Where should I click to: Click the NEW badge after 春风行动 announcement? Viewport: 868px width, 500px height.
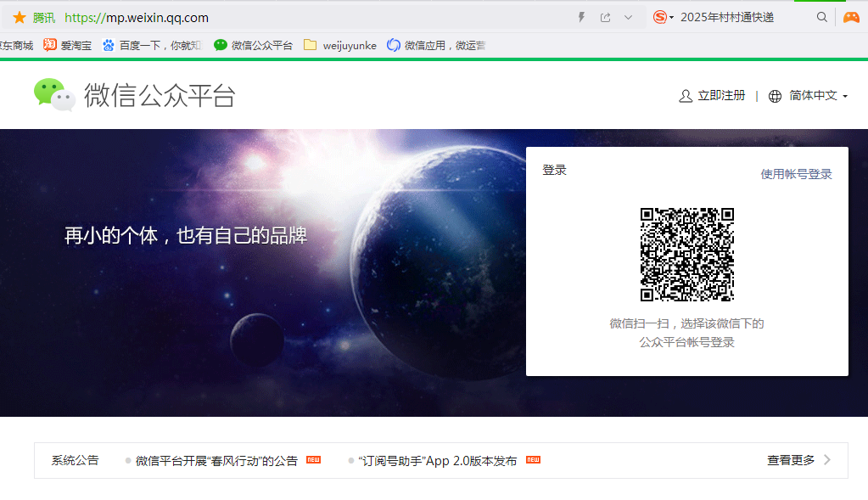[x=313, y=459]
